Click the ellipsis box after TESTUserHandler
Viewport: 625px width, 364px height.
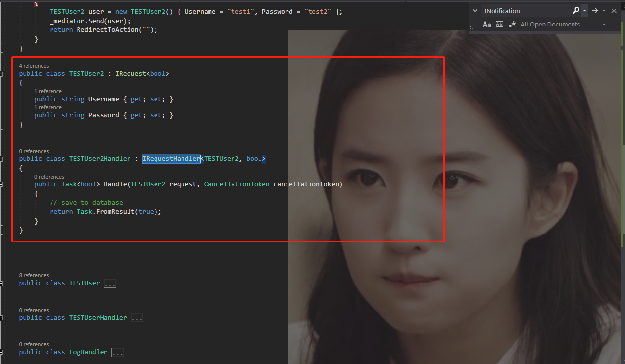[137, 318]
